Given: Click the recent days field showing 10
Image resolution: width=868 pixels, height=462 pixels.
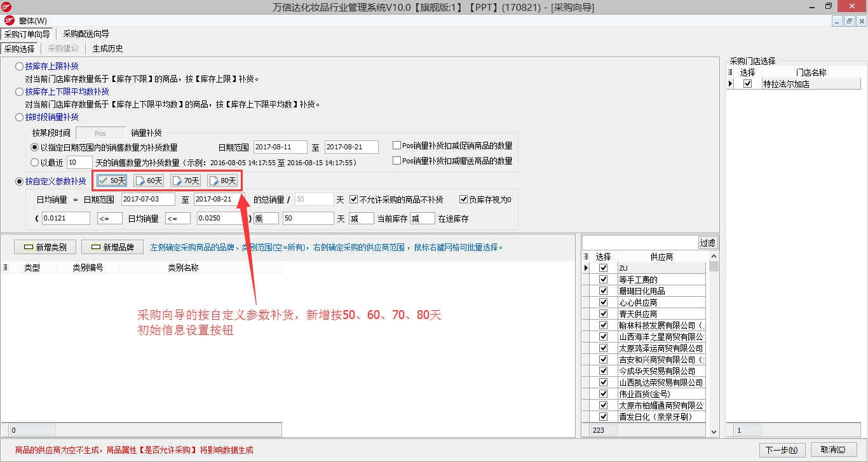Looking at the screenshot, I should (x=79, y=163).
